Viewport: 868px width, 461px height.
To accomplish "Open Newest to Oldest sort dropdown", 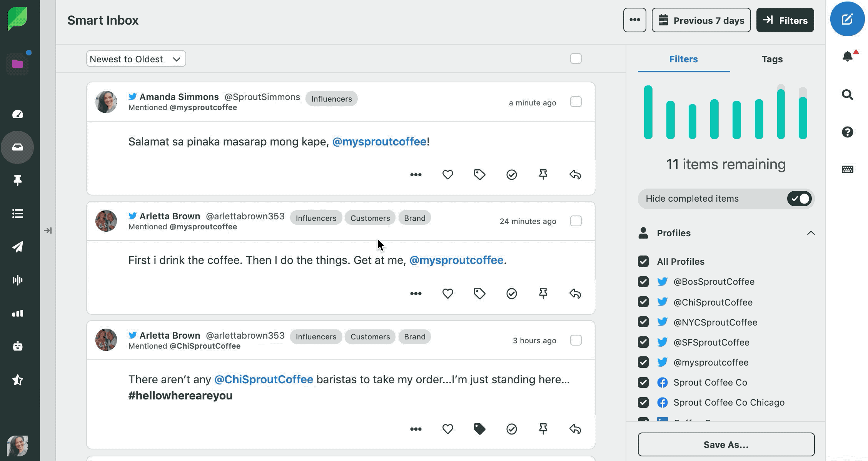I will pos(136,59).
